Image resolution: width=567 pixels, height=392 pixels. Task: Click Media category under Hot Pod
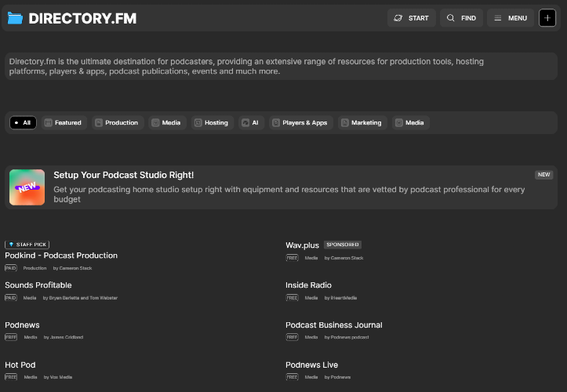[x=31, y=377]
